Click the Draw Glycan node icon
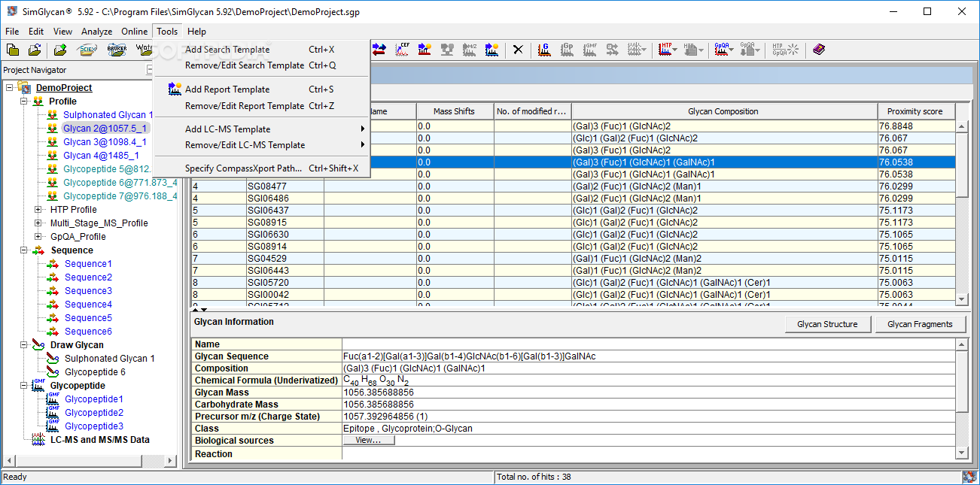Screen dimensions: 980x485 click(38, 345)
